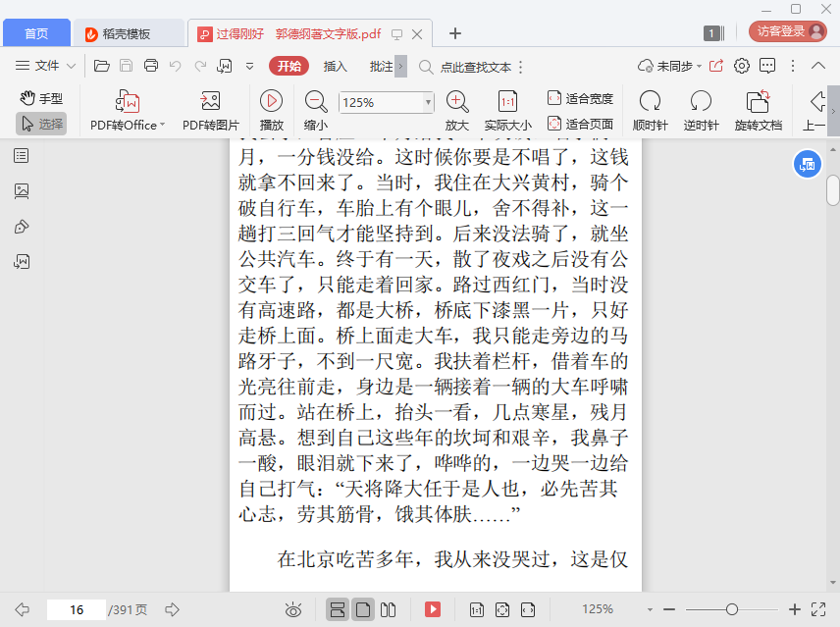This screenshot has width=840, height=627.
Task: Open the annotation pen sidebar panel
Action: pos(22,227)
